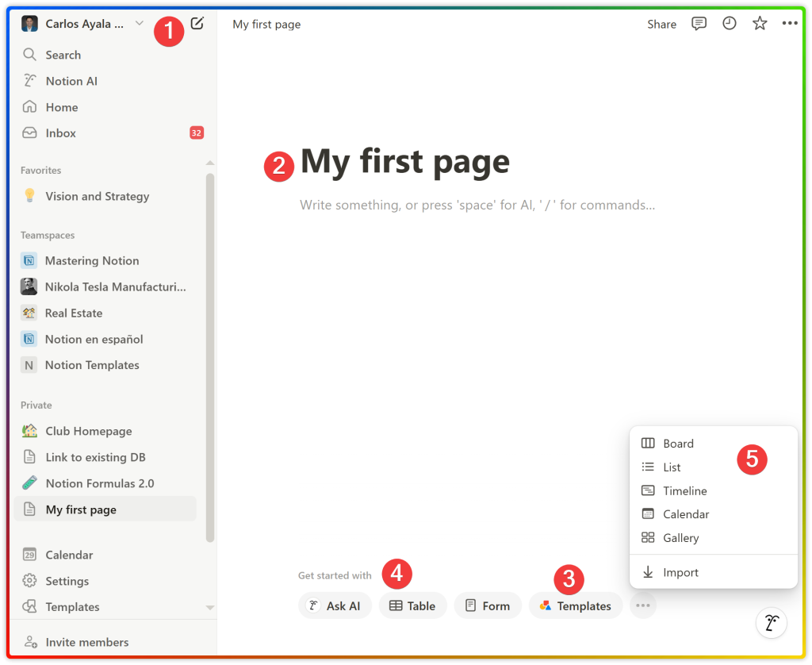The height and width of the screenshot is (665, 812).
Task: Choose Import from the popup menu
Action: coord(713,572)
